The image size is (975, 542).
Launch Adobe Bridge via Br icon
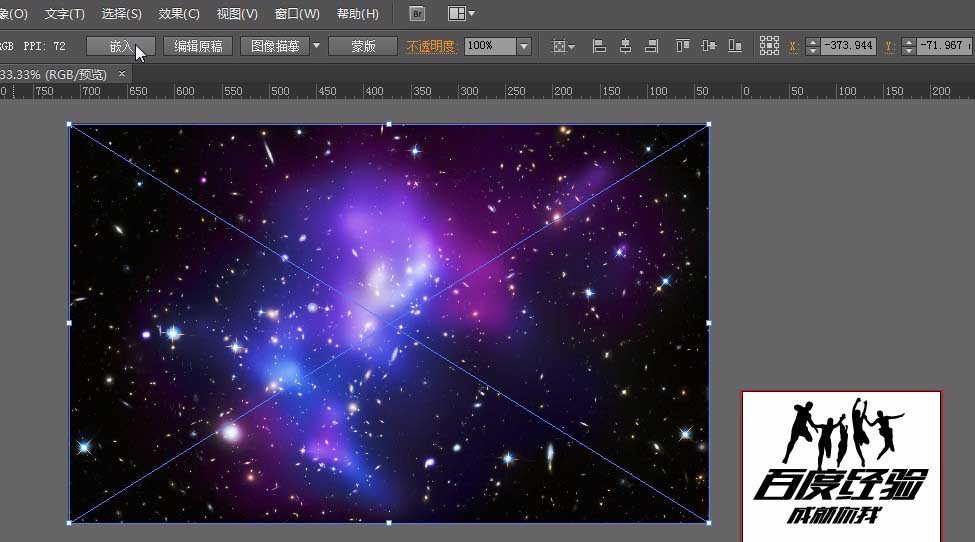pos(417,14)
